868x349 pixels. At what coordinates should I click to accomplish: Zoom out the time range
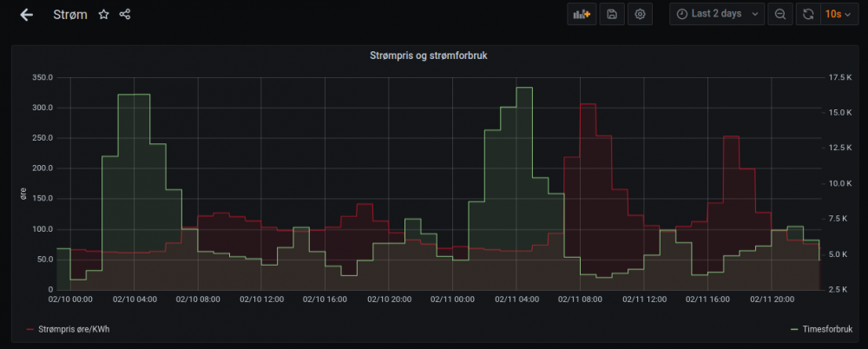(x=780, y=15)
